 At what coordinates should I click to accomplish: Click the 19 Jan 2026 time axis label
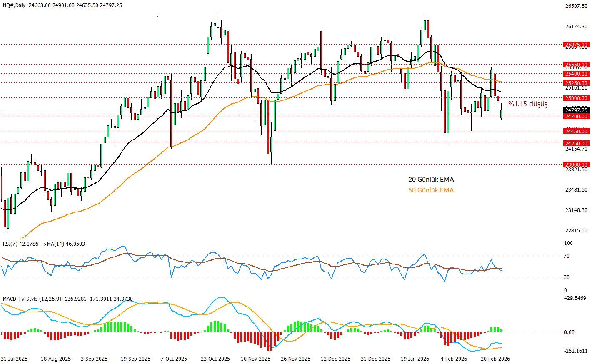[415, 359]
